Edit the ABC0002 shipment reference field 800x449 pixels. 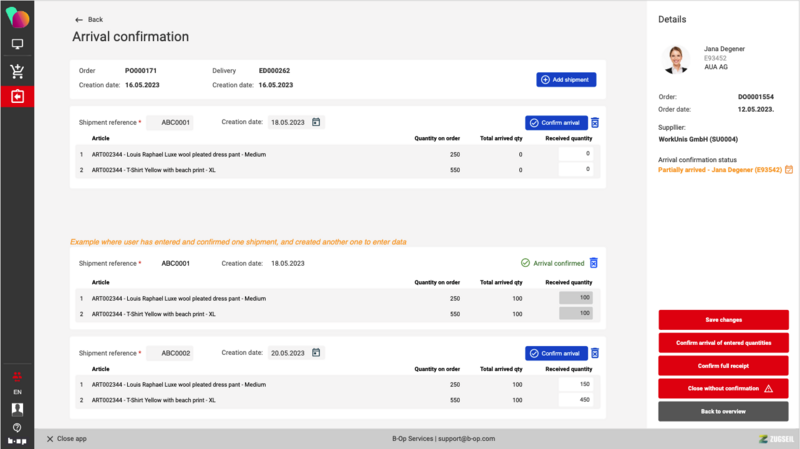(x=169, y=353)
